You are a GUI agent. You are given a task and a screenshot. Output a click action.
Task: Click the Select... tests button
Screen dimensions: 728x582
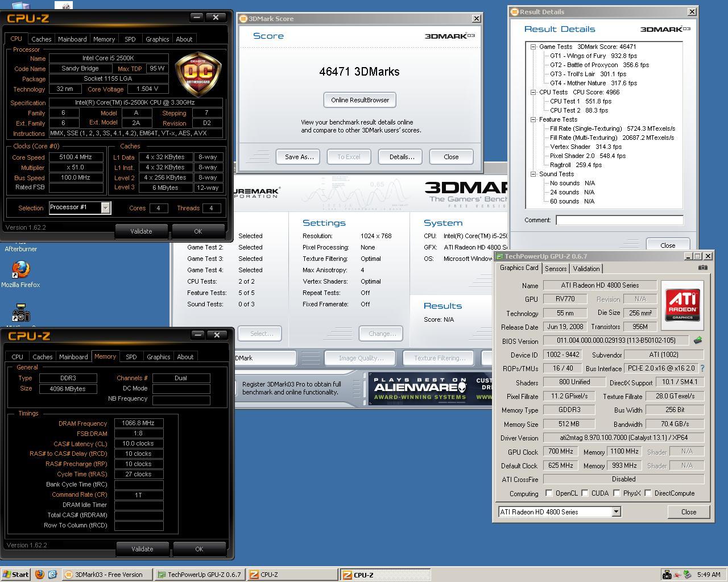pyautogui.click(x=261, y=334)
